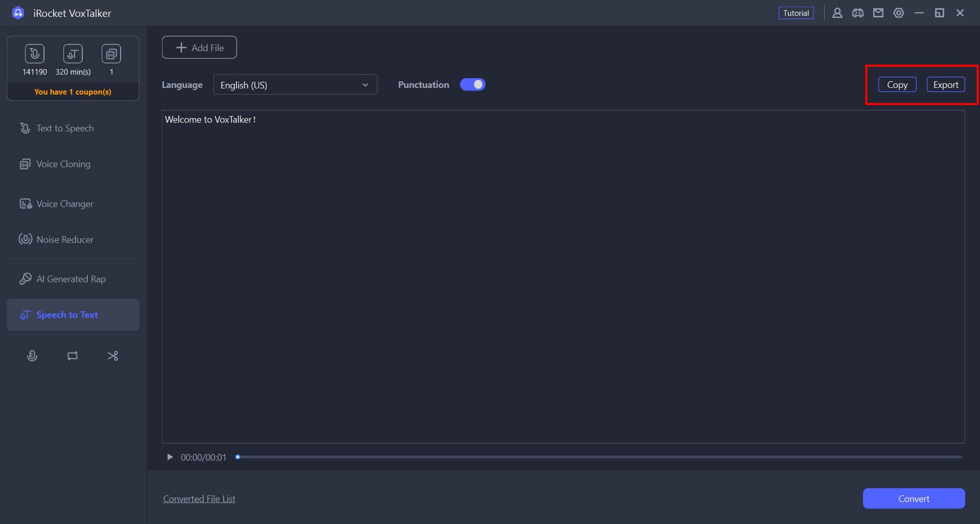Click the audio cut scissors icon

pyautogui.click(x=113, y=356)
